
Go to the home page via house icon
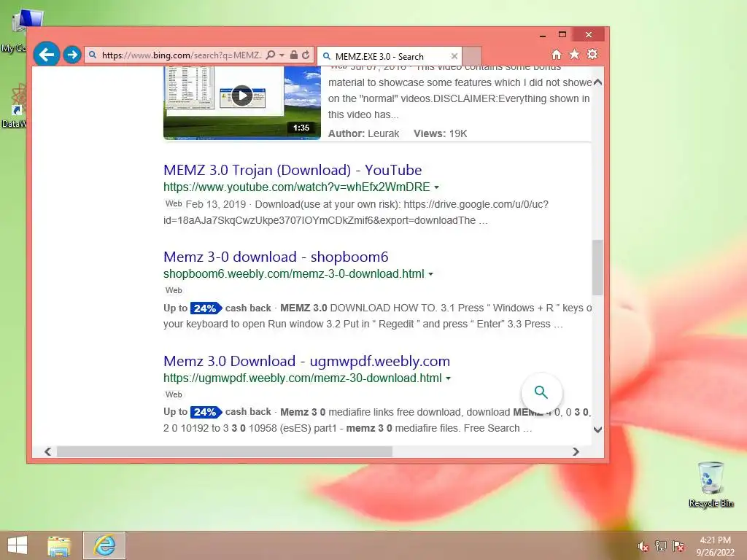click(x=557, y=54)
